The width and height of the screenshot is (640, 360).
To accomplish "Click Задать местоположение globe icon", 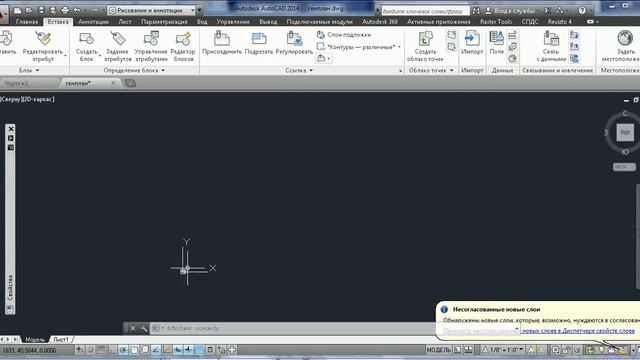I will point(625,38).
